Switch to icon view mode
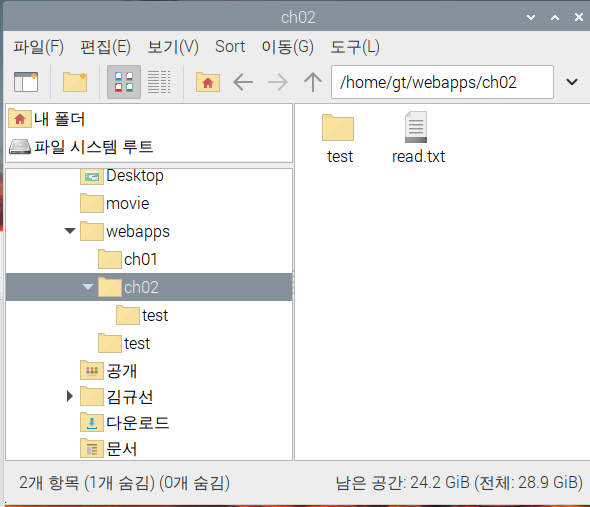The image size is (590, 507). pyautogui.click(x=124, y=82)
